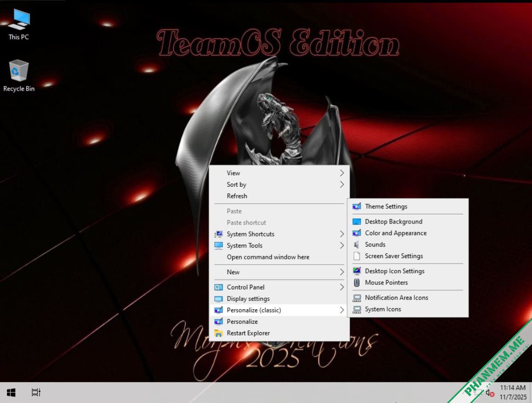
Task: Click the Screen Saver Settings page icon
Action: [x=357, y=256]
